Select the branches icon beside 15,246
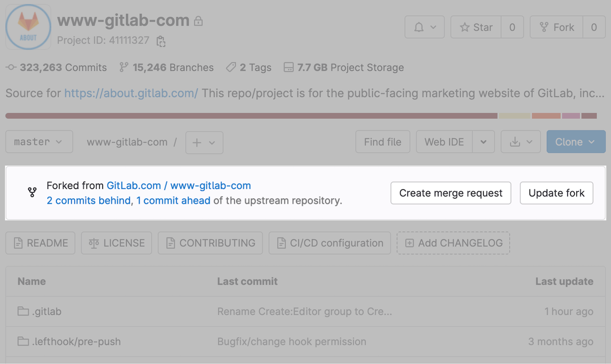611x364 pixels. click(122, 67)
